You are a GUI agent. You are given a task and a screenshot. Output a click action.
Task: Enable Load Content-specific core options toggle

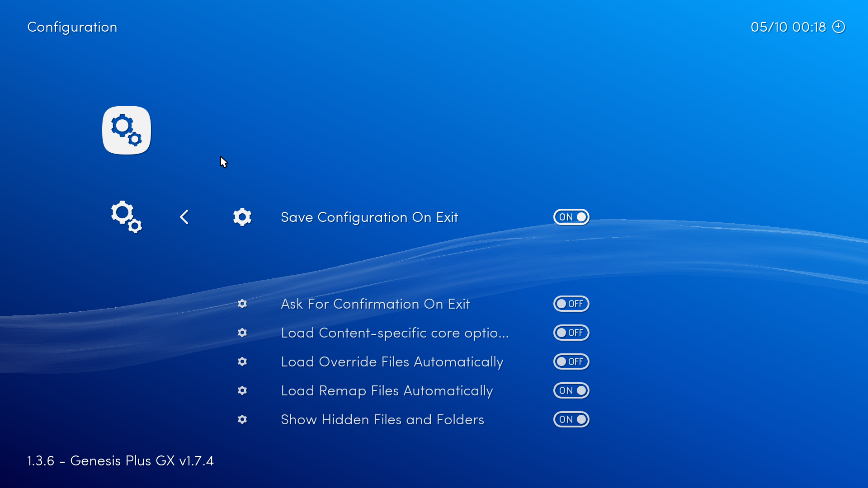(x=571, y=333)
